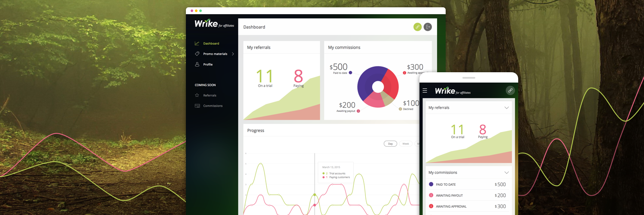This screenshot has width=644, height=215.
Task: Click the green link icon in desktop header
Action: 417,27
